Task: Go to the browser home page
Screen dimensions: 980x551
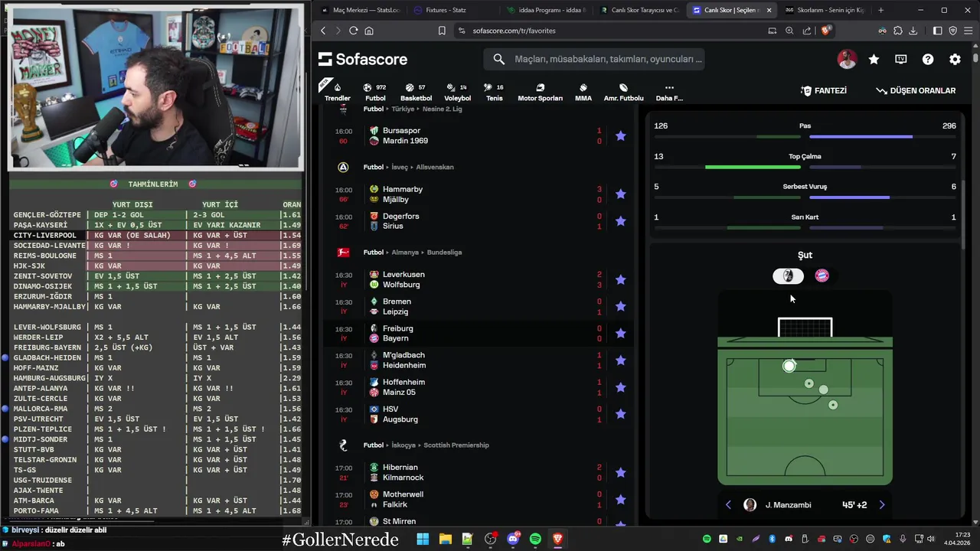Action: tap(369, 31)
